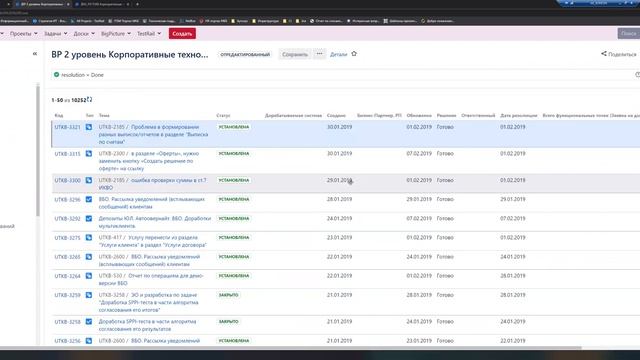Image resolution: width=640 pixels, height=360 pixels.
Task: Click the Сохранить button
Action: coord(295,54)
